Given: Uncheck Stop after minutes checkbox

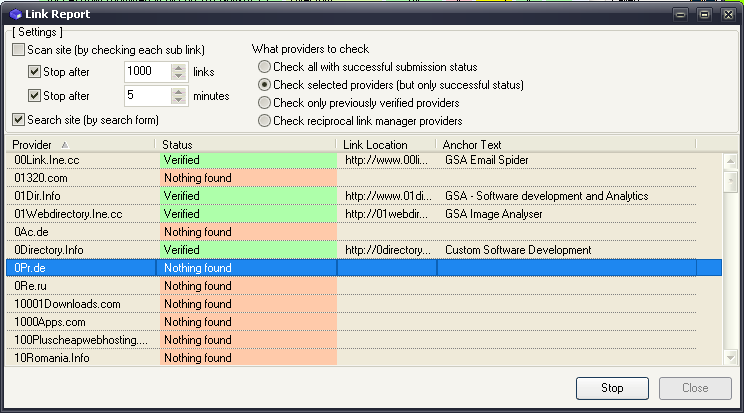Looking at the screenshot, I should 35,96.
